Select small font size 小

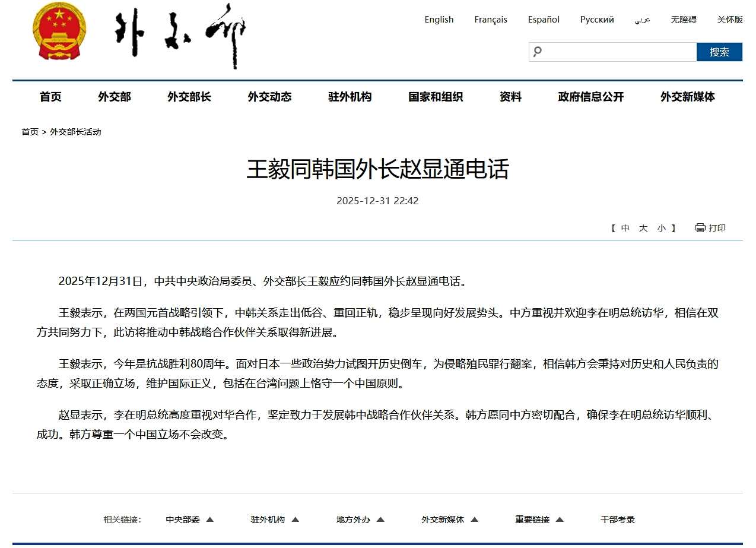[x=661, y=228]
